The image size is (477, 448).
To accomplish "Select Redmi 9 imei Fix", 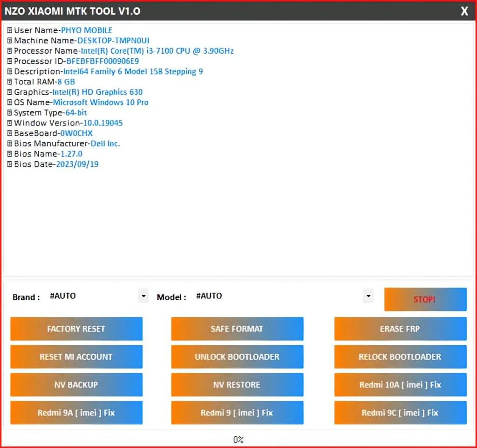I will click(237, 413).
